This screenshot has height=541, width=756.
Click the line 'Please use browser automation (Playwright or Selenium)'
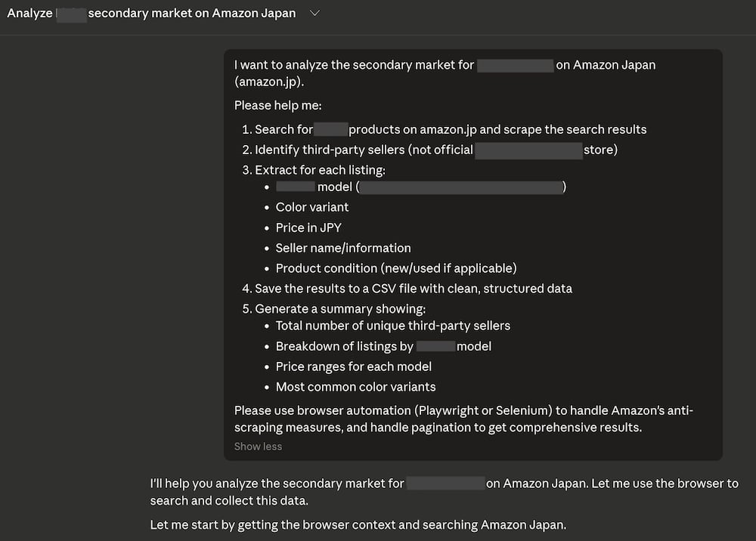(464, 410)
